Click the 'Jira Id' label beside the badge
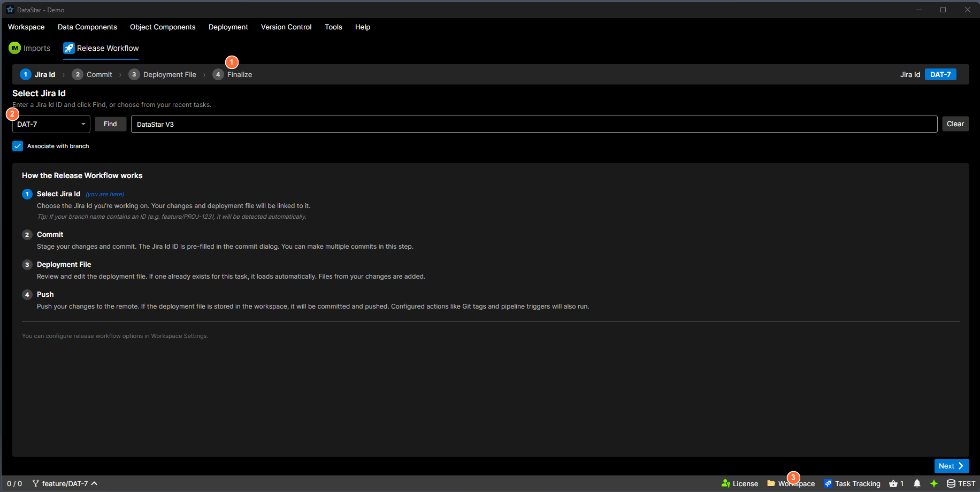The image size is (980, 492). pyautogui.click(x=910, y=74)
